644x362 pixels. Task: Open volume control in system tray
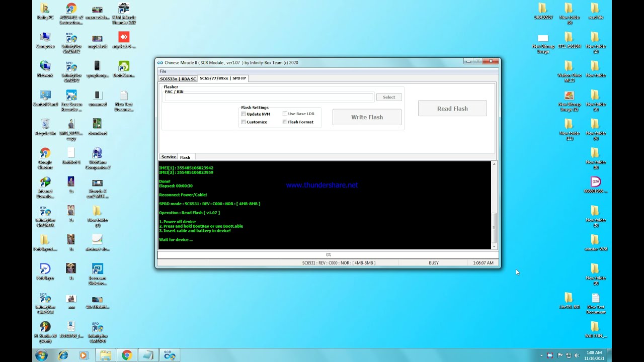pyautogui.click(x=577, y=355)
